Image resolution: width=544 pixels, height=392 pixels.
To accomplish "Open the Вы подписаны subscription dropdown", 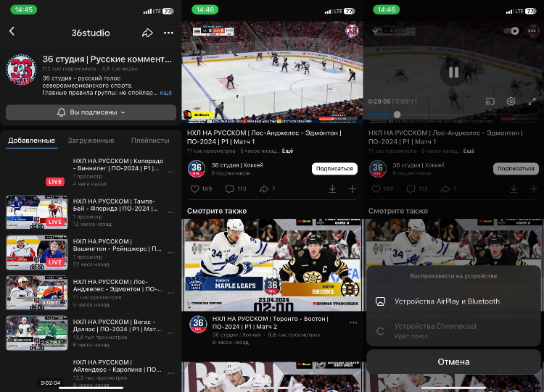I will [x=91, y=112].
